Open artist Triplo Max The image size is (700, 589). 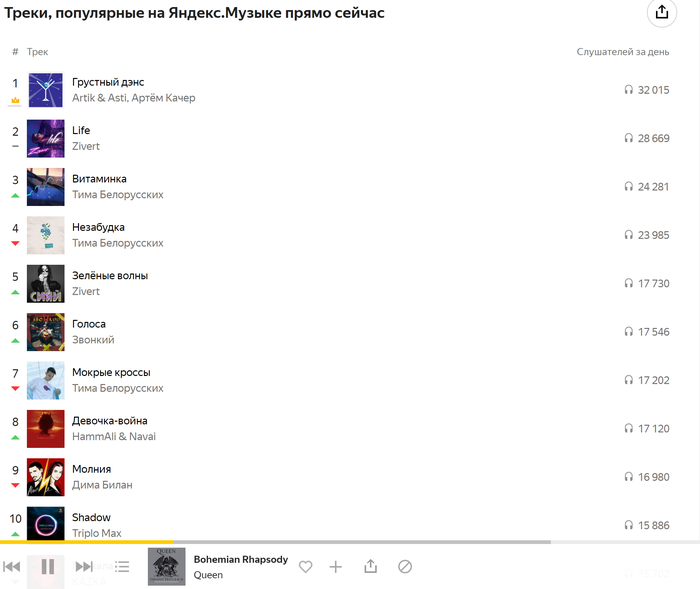coord(97,533)
